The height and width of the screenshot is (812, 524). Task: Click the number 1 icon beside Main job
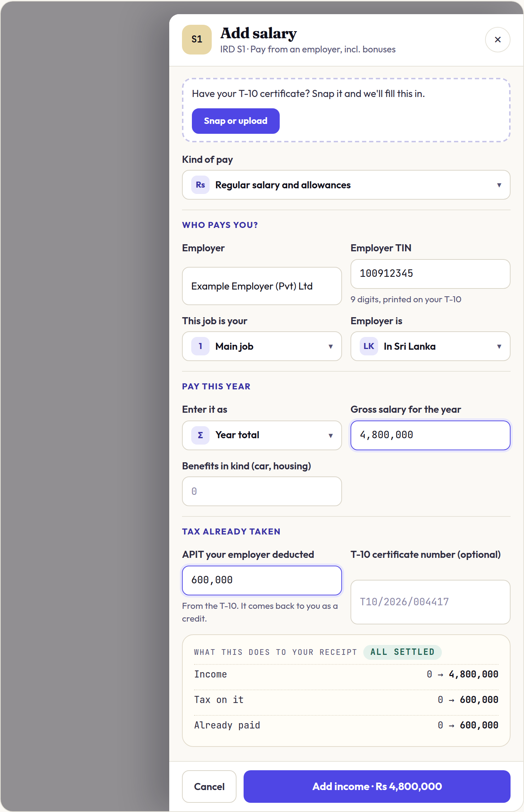200,346
